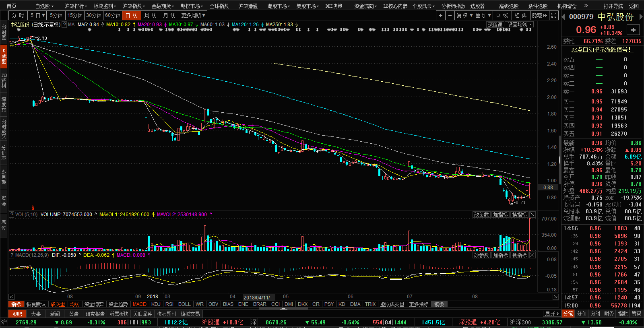The image size is (644, 328).
Task: Click 深股通 label button
Action: click(495, 25)
